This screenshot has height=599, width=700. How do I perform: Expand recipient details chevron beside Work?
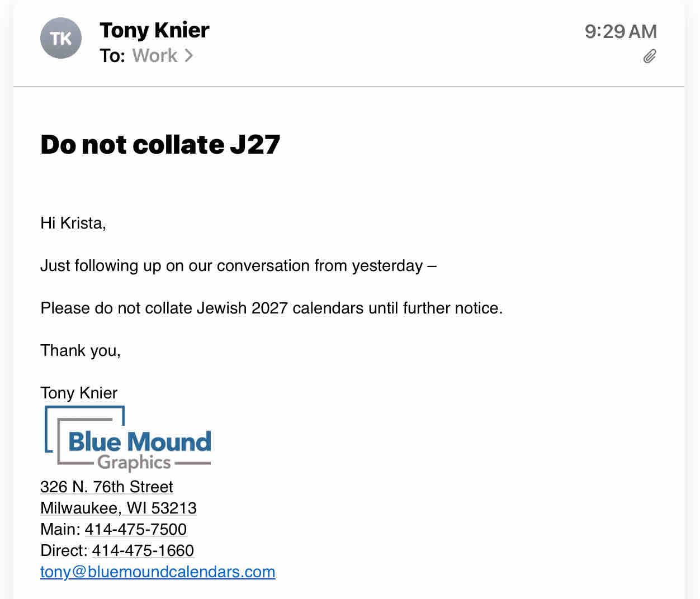tap(189, 55)
